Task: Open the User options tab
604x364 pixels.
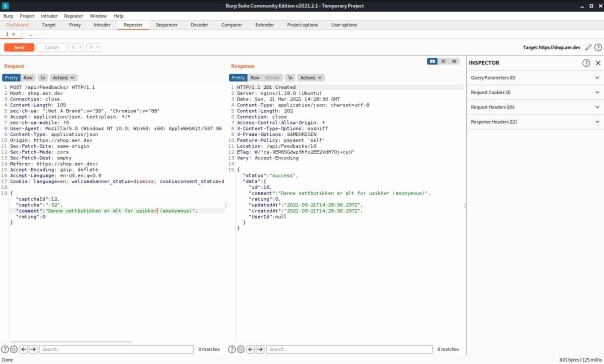Action: tap(344, 25)
